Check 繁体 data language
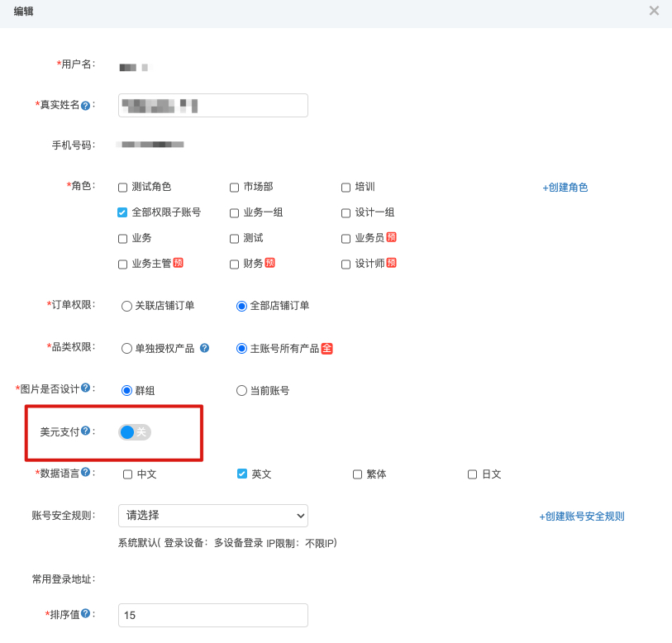672x643 pixels. pos(357,474)
